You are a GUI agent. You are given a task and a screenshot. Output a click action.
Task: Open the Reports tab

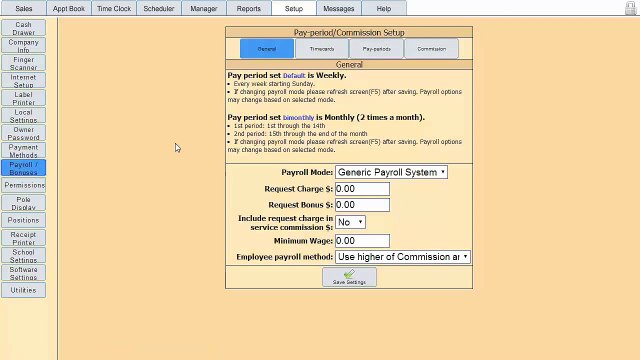click(x=249, y=8)
